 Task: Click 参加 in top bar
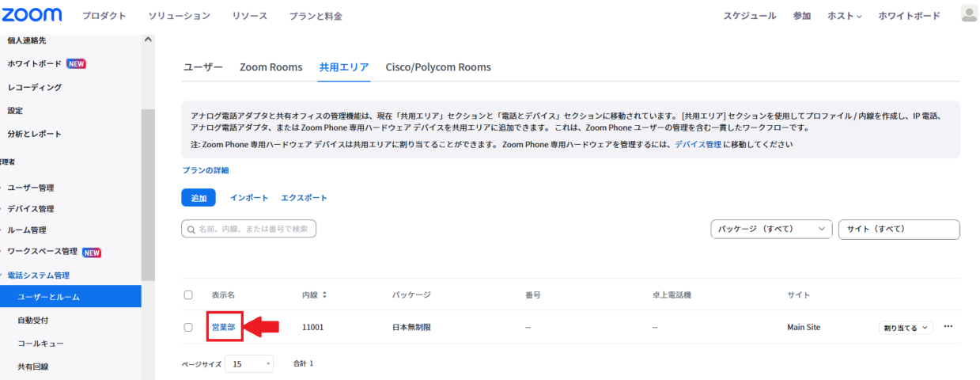tap(802, 16)
